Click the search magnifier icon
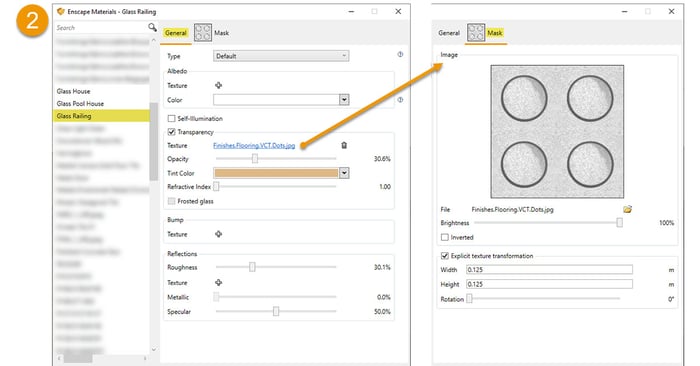The height and width of the screenshot is (366, 700). pyautogui.click(x=152, y=28)
